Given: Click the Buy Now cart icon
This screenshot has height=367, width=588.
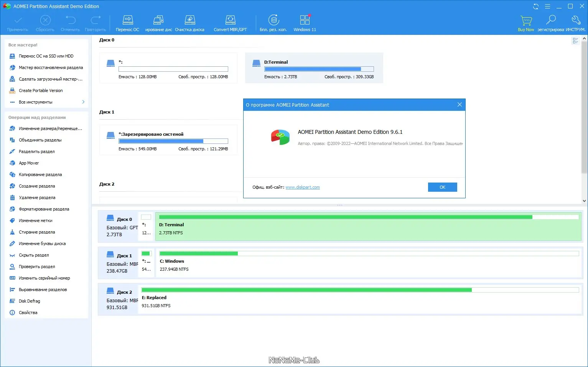Looking at the screenshot, I should pos(526,20).
